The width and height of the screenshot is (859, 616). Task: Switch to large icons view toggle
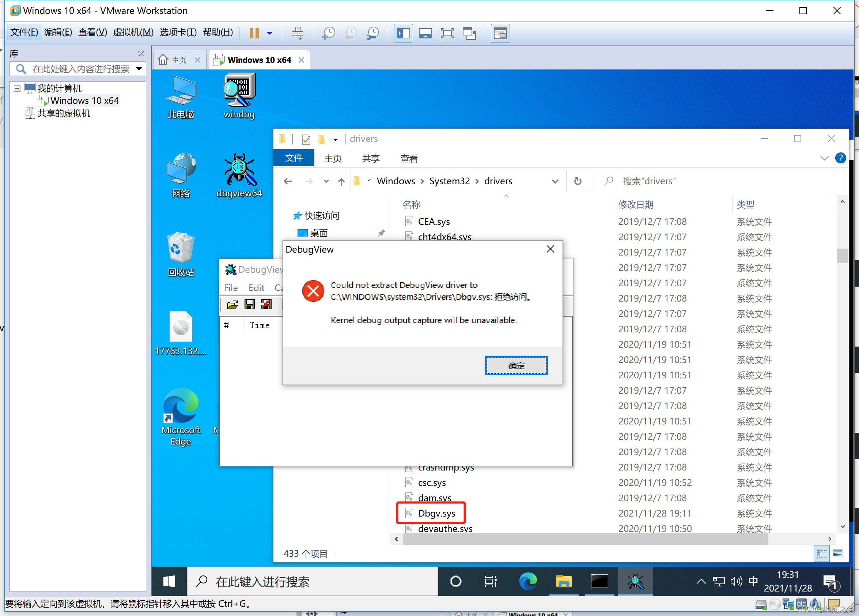[x=837, y=553]
